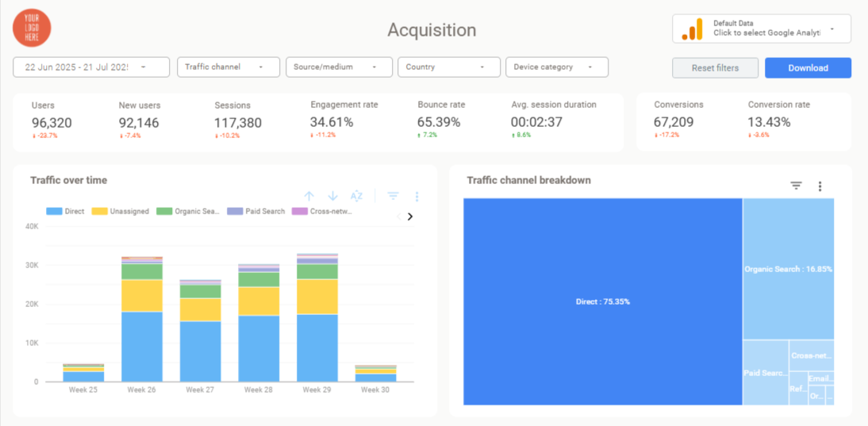
Task: Click the Users 96,320 scorecard
Action: [52, 120]
